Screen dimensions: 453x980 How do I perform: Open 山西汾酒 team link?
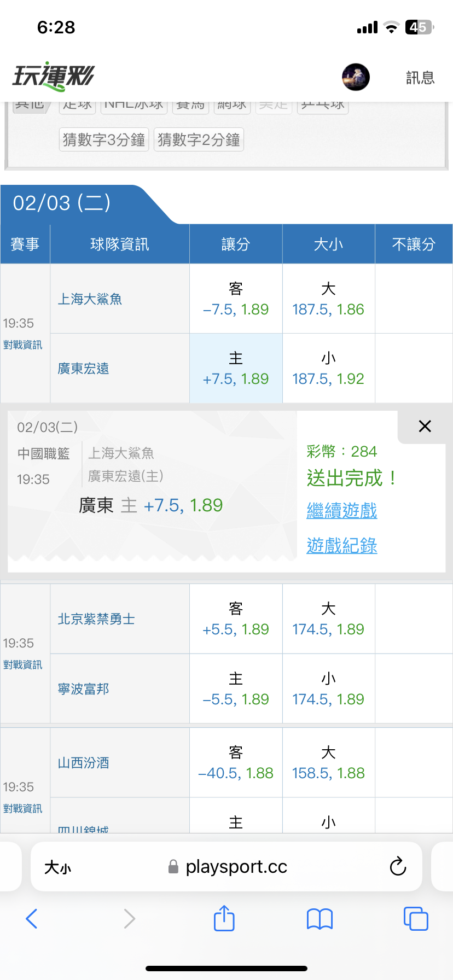(x=84, y=763)
